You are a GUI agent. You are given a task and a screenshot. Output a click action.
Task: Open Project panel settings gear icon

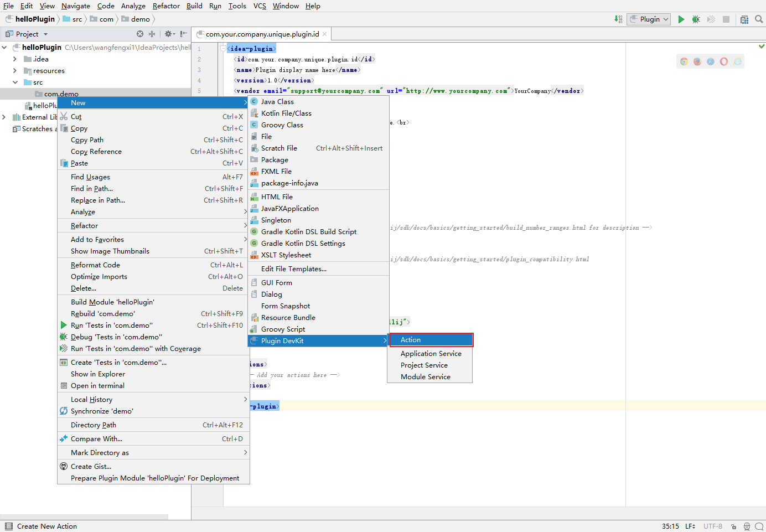pyautogui.click(x=169, y=34)
